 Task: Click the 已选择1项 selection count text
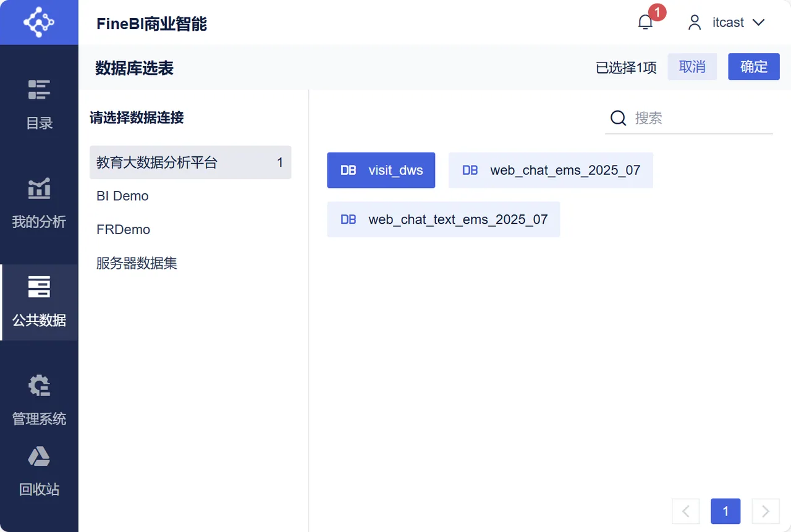[626, 67]
